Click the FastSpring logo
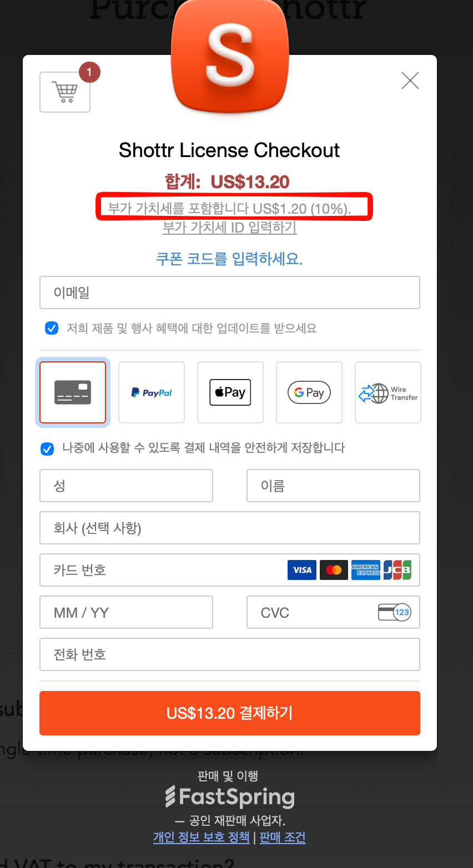Screen dimensions: 473x868 point(230,798)
